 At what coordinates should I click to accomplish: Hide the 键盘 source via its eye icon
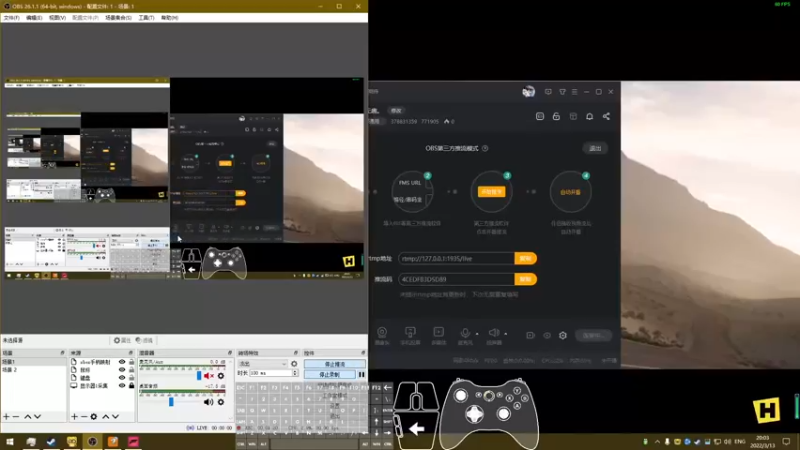tap(122, 378)
